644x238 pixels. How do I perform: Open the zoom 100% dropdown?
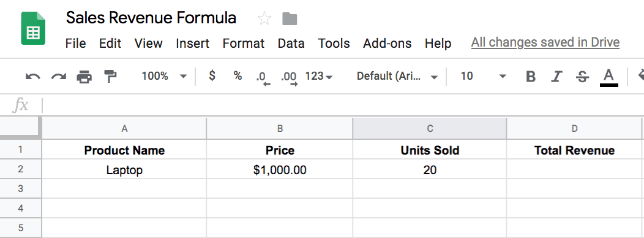tap(164, 76)
